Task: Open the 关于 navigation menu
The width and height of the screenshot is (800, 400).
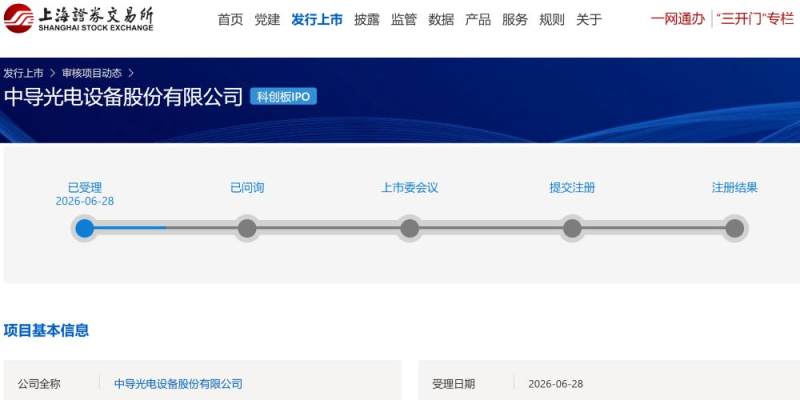Action: tap(589, 20)
